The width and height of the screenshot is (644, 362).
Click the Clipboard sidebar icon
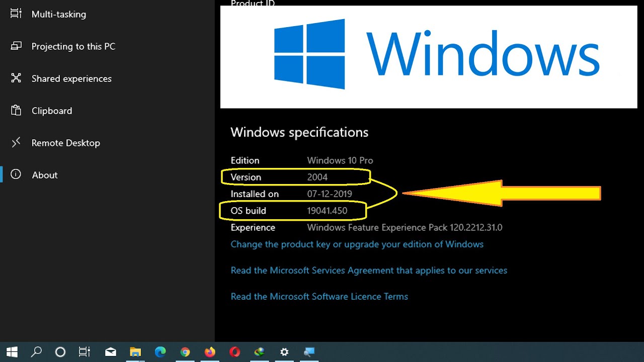[16, 111]
